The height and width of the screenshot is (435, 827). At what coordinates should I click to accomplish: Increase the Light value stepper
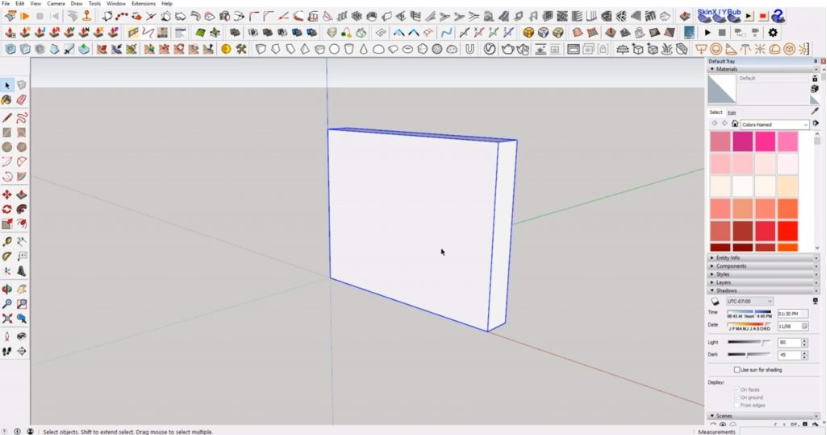point(804,341)
